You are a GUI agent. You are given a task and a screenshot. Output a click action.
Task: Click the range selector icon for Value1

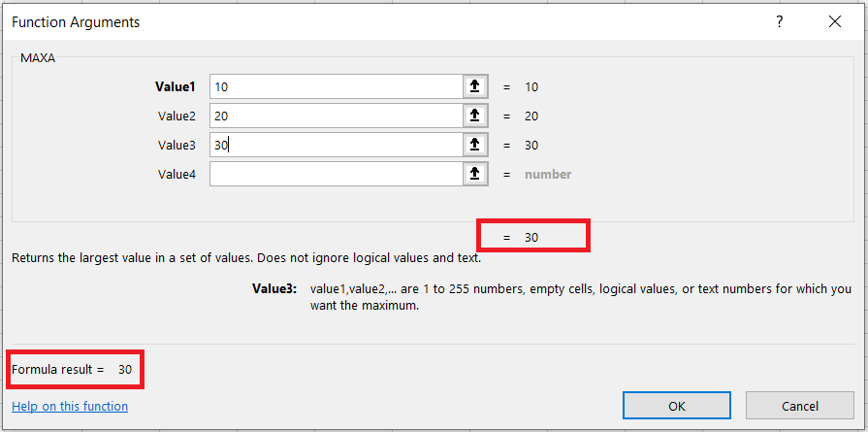[474, 86]
